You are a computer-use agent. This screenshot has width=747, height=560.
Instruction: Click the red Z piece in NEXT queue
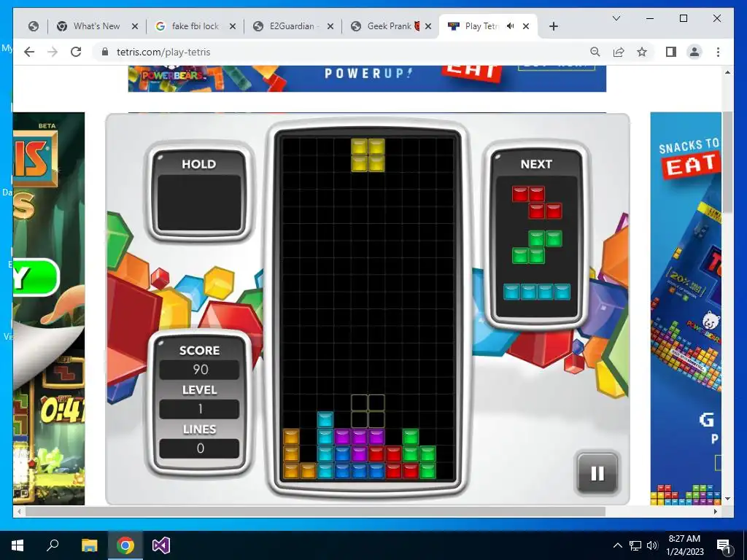tap(537, 203)
